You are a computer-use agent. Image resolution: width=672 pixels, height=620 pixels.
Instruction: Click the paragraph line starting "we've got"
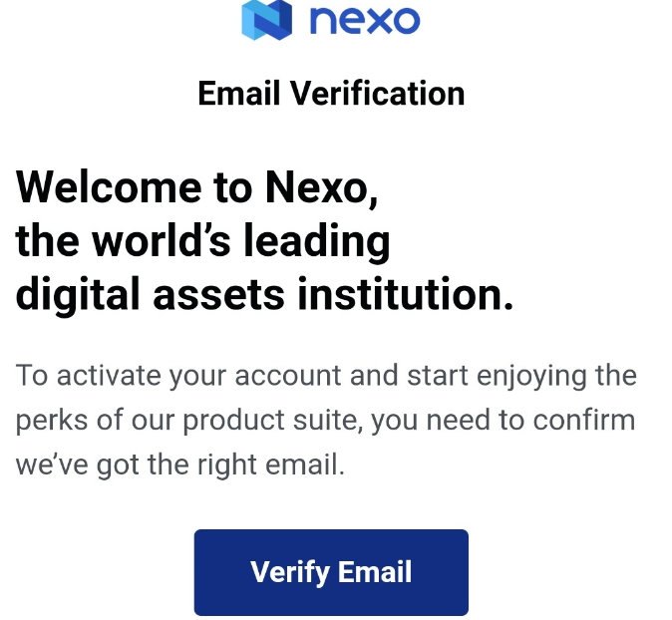coord(179,464)
